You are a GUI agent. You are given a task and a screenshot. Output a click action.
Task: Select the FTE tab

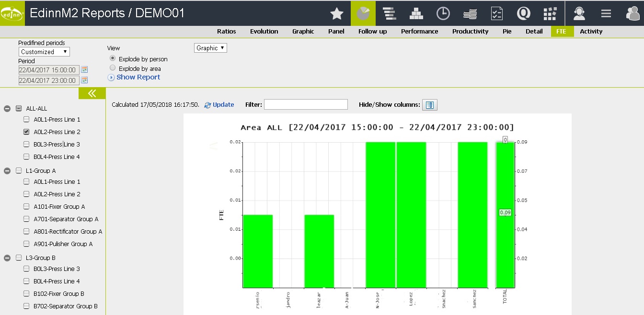pyautogui.click(x=562, y=31)
